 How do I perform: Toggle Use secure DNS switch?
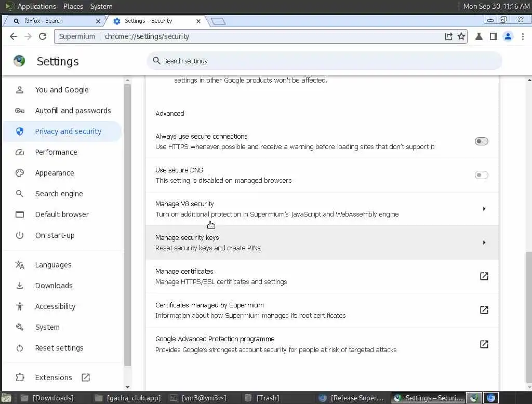(482, 175)
